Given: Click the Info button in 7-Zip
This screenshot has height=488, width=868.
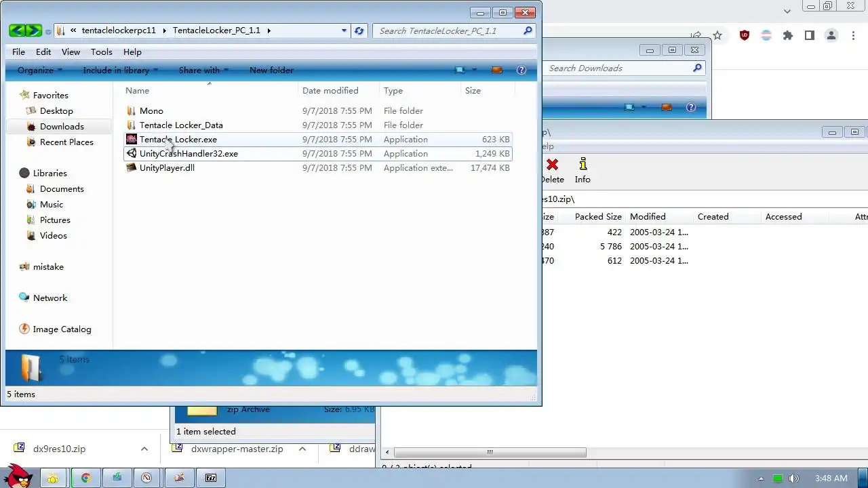Looking at the screenshot, I should [583, 170].
